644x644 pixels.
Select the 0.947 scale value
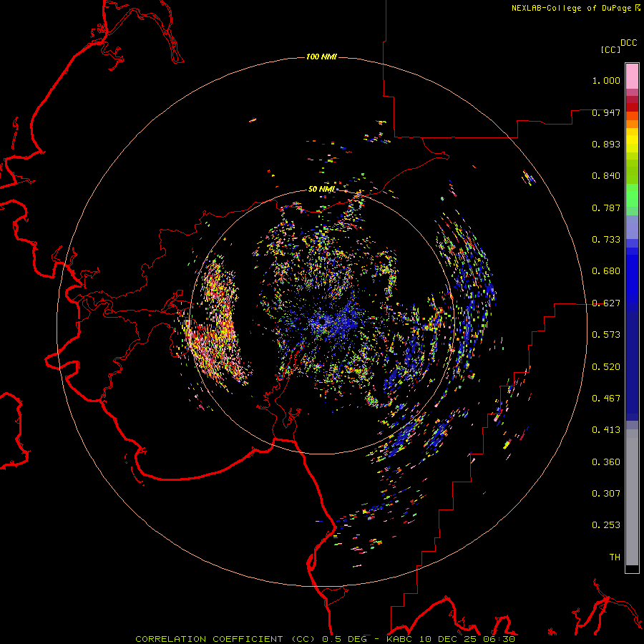click(606, 112)
